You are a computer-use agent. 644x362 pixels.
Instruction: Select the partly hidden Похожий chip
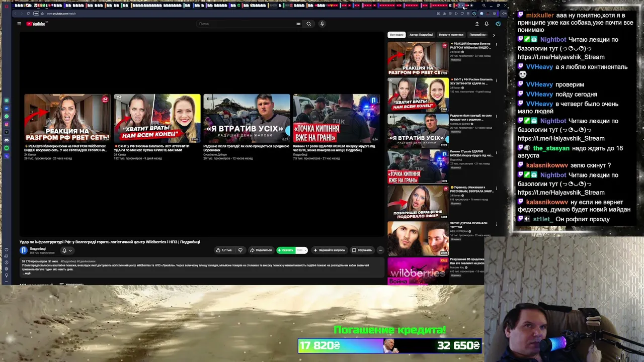pyautogui.click(x=478, y=35)
